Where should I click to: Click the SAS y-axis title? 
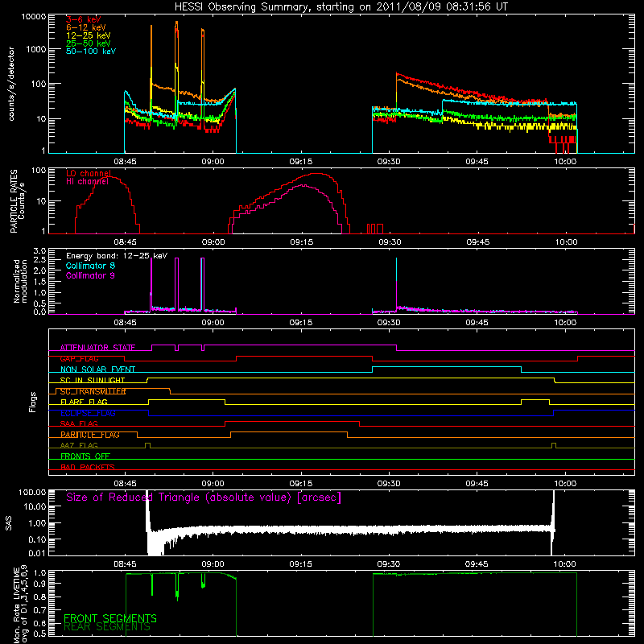9,522
